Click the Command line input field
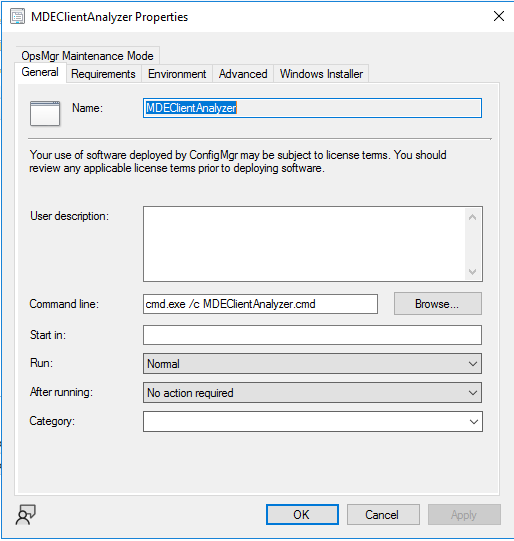Image resolution: width=514 pixels, height=541 pixels. click(x=260, y=304)
